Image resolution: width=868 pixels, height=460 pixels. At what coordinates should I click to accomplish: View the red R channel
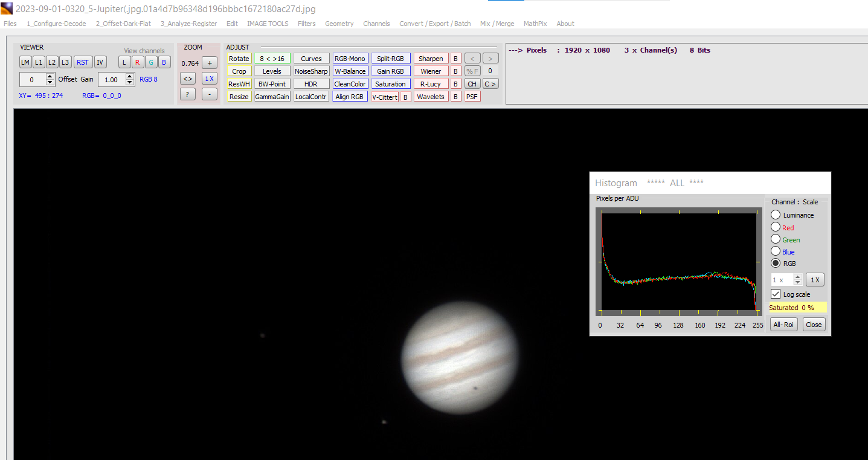137,62
